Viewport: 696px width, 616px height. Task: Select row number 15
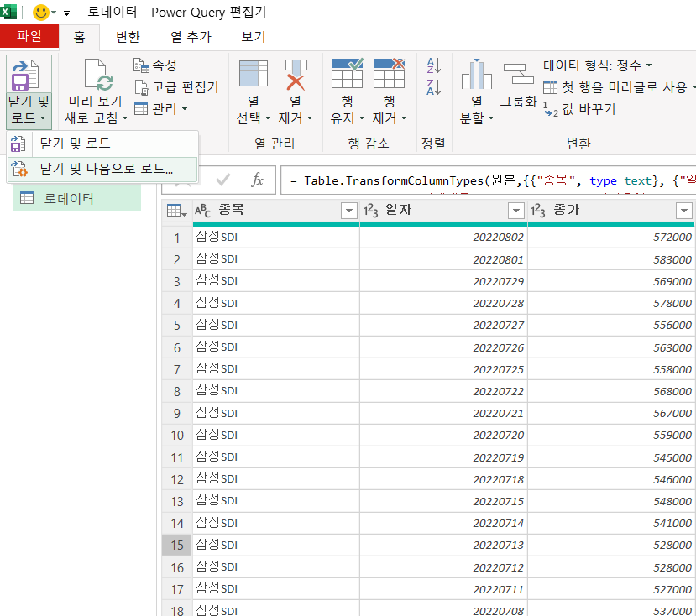[x=177, y=545]
